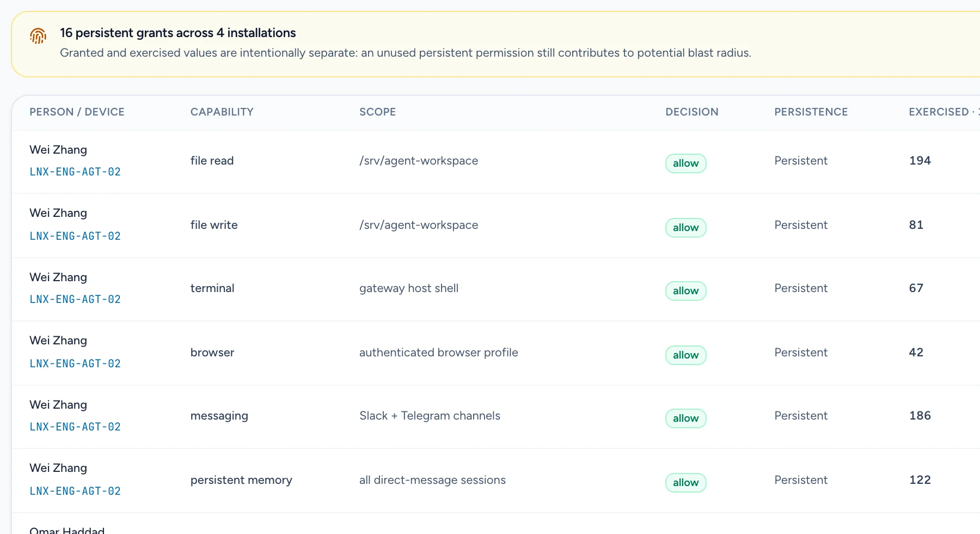
Task: Click the allow badge for terminal
Action: 686,291
